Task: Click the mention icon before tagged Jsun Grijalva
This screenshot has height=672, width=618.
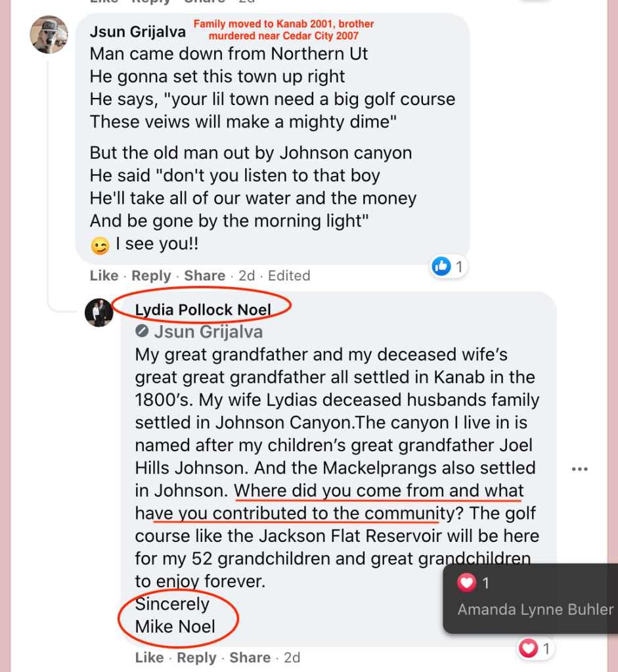Action: click(141, 331)
